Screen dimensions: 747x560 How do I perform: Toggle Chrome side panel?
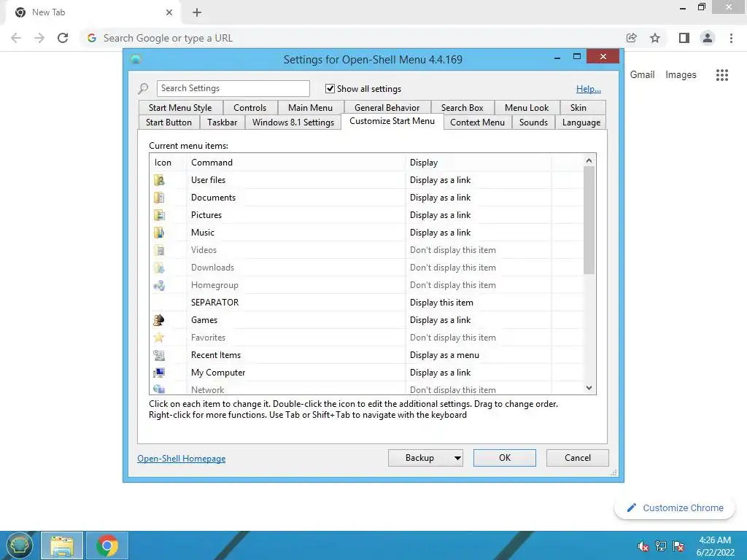(x=684, y=38)
